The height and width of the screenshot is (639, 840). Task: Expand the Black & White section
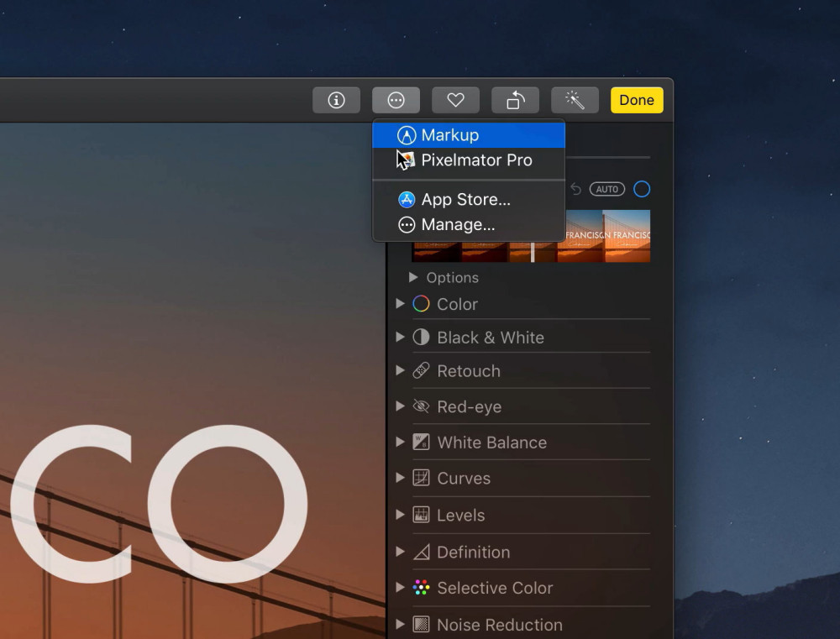[400, 337]
